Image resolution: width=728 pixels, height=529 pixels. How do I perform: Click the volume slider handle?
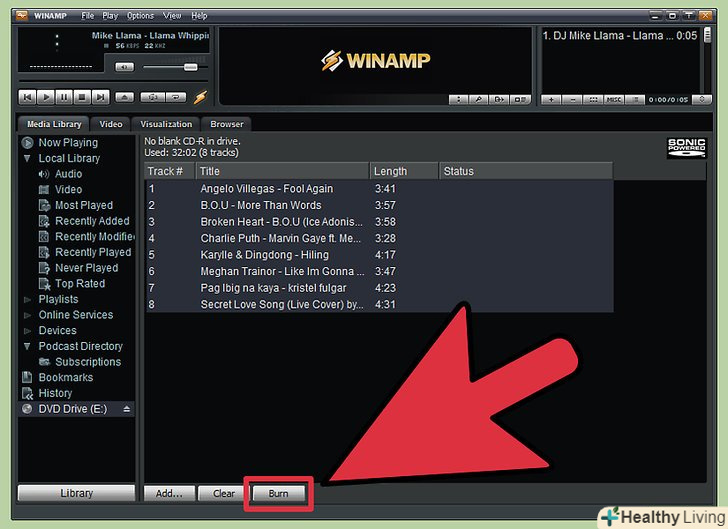click(190, 67)
